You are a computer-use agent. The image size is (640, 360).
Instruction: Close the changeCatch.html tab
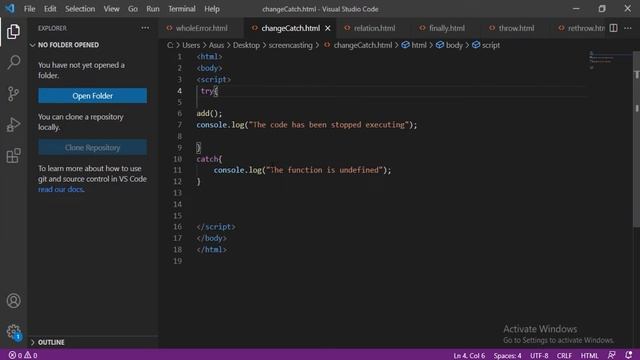[327, 28]
